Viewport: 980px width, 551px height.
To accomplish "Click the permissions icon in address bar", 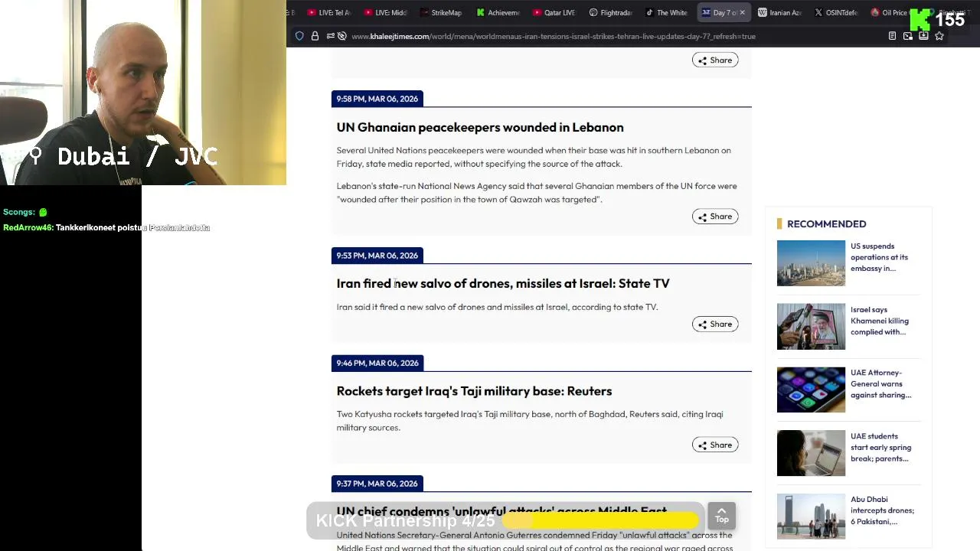I will click(330, 36).
